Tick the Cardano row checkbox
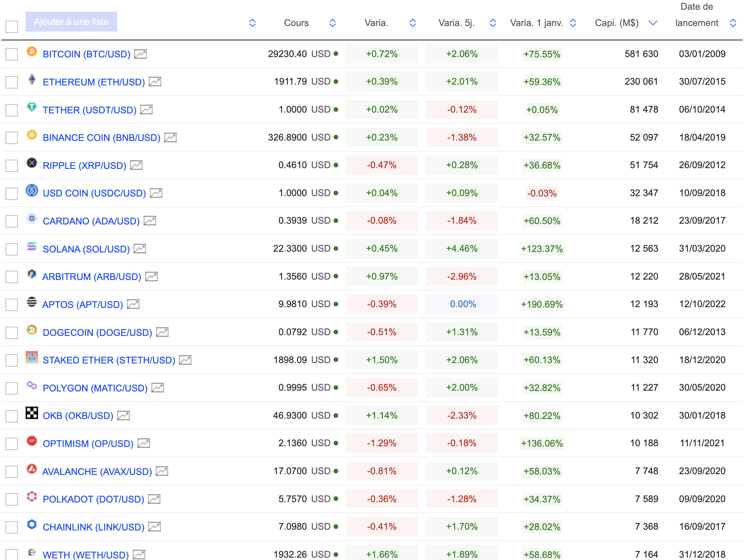This screenshot has height=560, width=744. click(x=12, y=221)
